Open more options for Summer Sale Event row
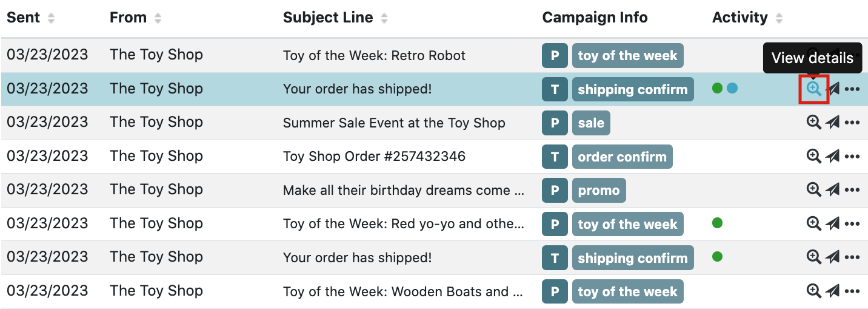This screenshot has height=309, width=868. [x=852, y=123]
